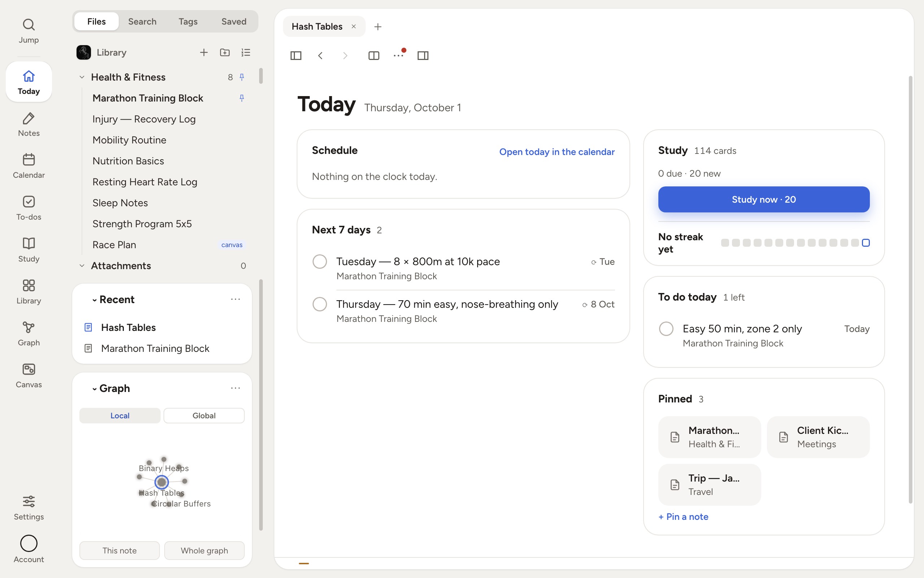Image resolution: width=924 pixels, height=578 pixels.
Task: Create a new folder in Library
Action: pyautogui.click(x=225, y=52)
